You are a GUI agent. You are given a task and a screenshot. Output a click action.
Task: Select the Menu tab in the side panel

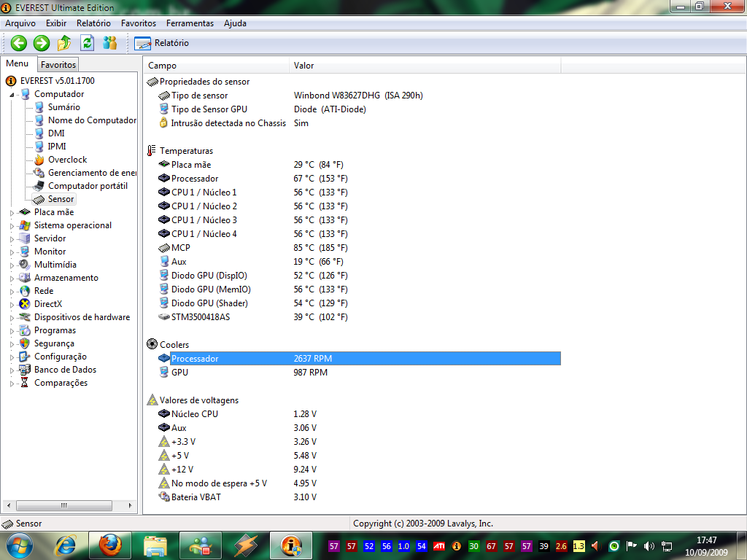pyautogui.click(x=18, y=63)
